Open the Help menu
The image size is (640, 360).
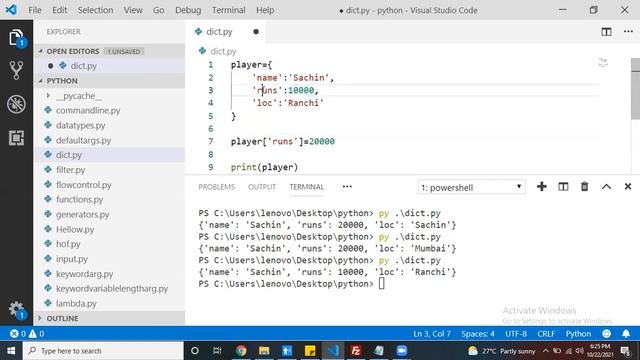[x=265, y=10]
